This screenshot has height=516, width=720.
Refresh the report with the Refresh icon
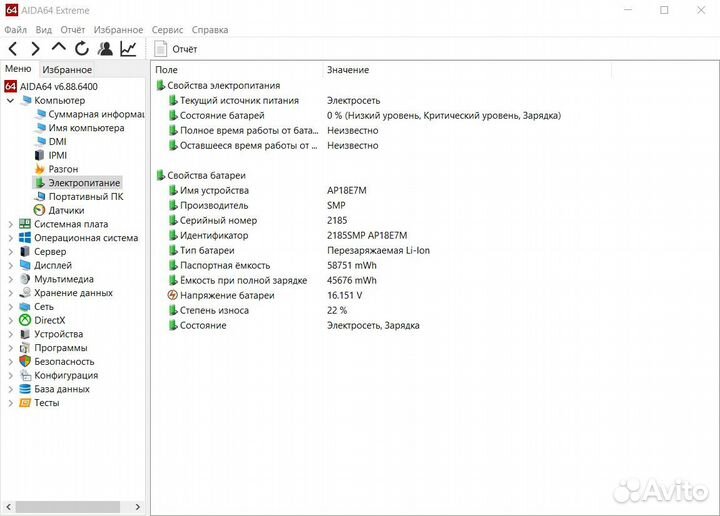click(82, 49)
